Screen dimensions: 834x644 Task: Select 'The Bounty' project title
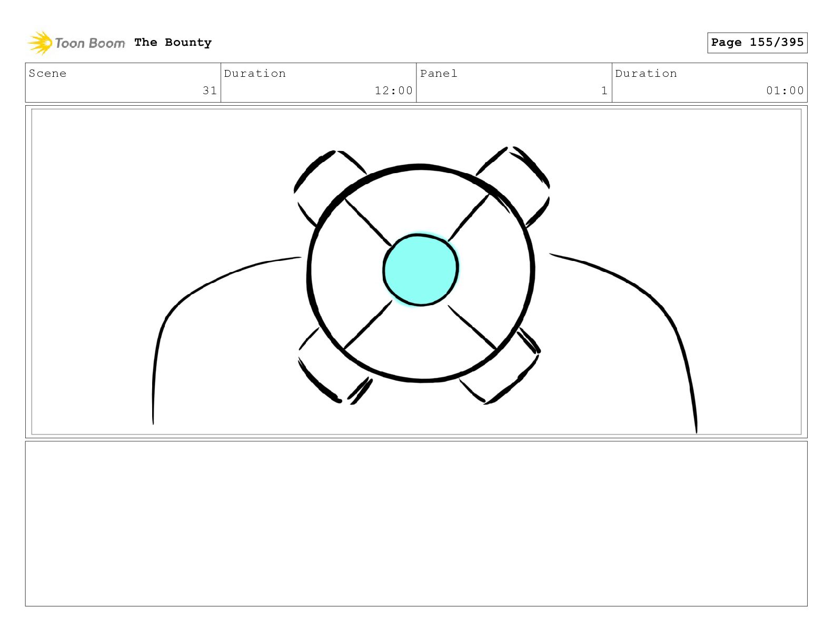[173, 43]
